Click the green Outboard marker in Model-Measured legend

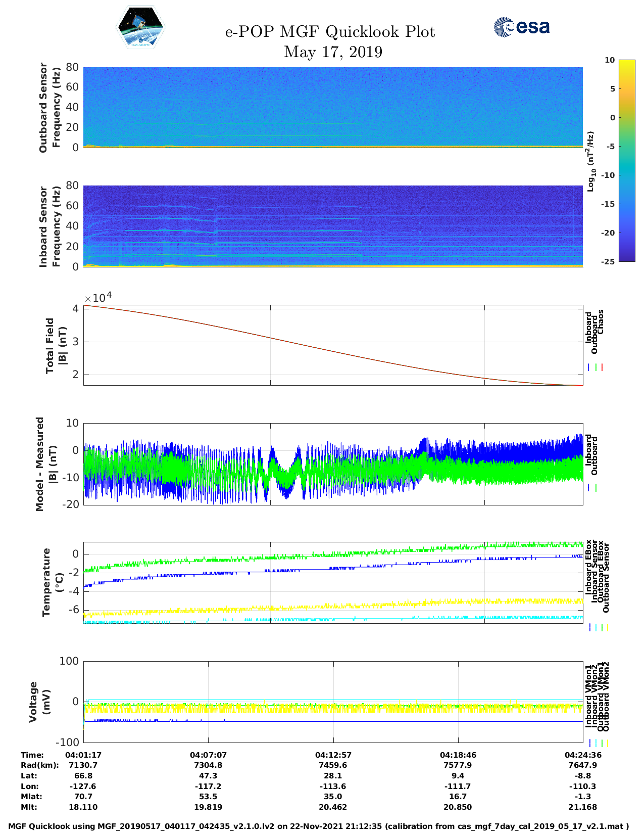pyautogui.click(x=596, y=488)
